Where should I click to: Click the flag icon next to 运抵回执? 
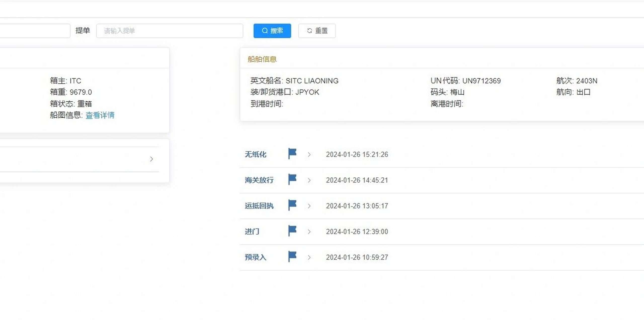point(292,205)
